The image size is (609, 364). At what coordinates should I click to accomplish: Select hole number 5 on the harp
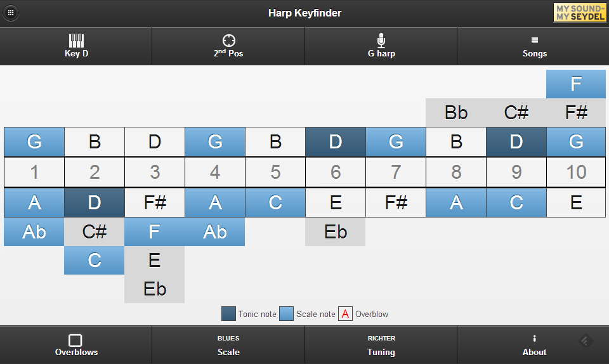click(x=275, y=172)
